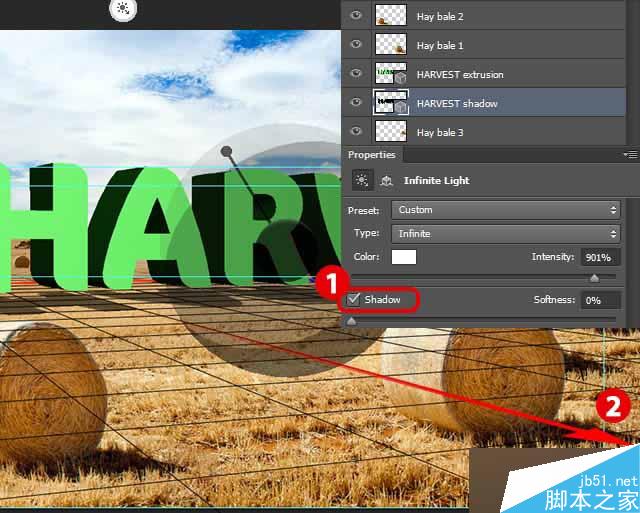
Task: Switch to the Properties tab
Action: [x=372, y=155]
